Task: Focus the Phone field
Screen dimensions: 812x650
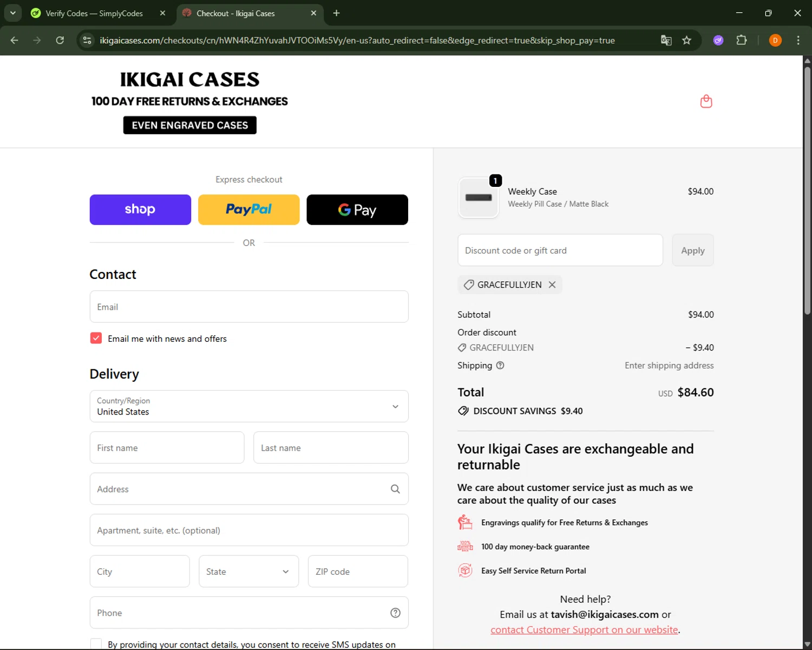Action: click(x=249, y=613)
